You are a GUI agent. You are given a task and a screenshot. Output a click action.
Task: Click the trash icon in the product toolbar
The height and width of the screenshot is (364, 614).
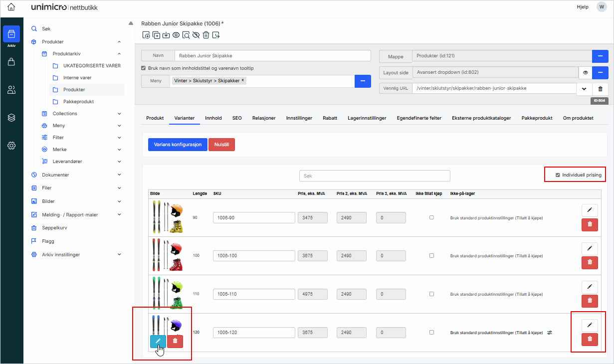pyautogui.click(x=205, y=35)
